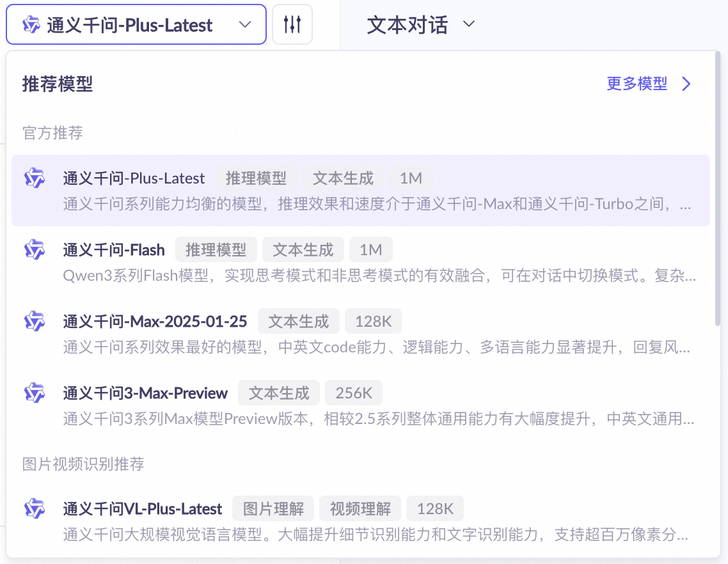Viewport: 728px width, 564px height.
Task: Click the 128K tag on 通义千问VL-Plus-Latest row
Action: pos(435,509)
